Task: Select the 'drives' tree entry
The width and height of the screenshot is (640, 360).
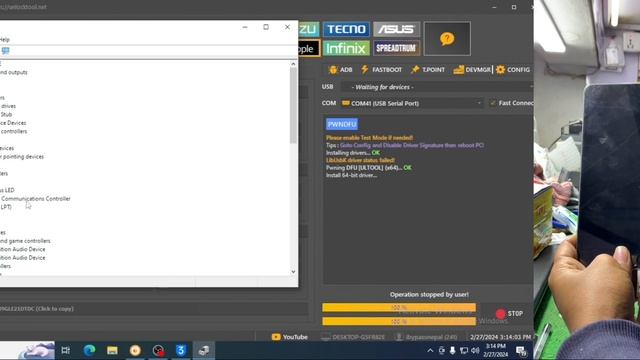Action: [x=8, y=106]
